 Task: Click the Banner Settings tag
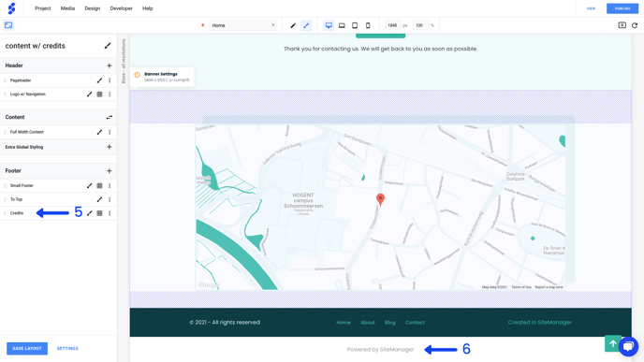[162, 77]
